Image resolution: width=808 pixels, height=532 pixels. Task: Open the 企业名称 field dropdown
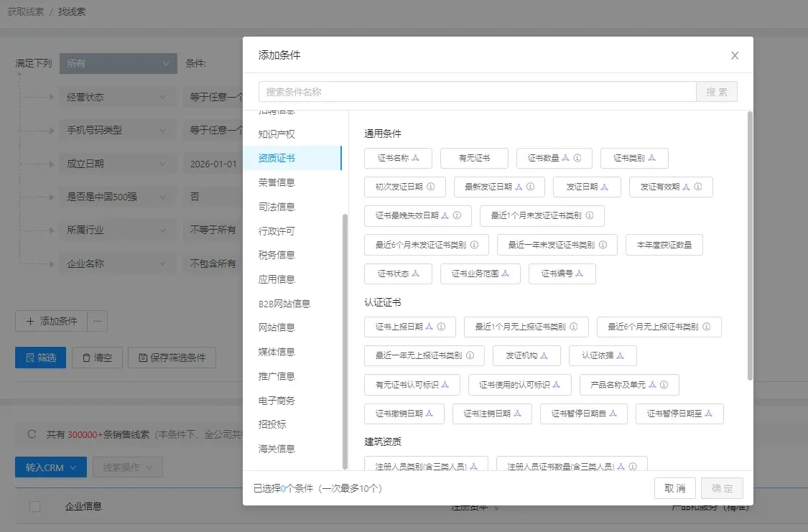coord(116,263)
